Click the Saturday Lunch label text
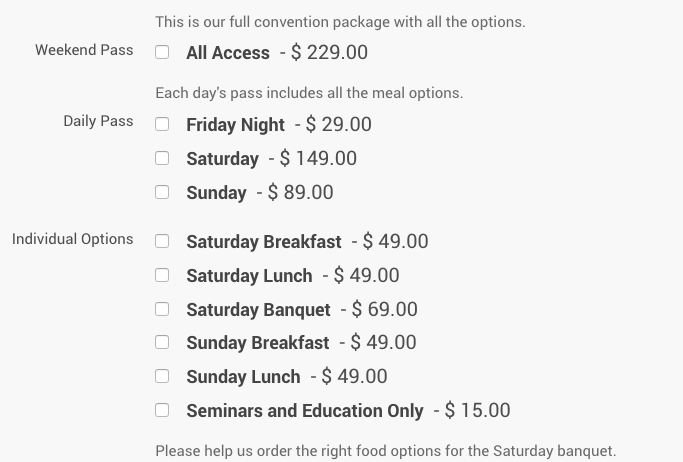Viewport: 683px width, 462px height. tap(249, 276)
